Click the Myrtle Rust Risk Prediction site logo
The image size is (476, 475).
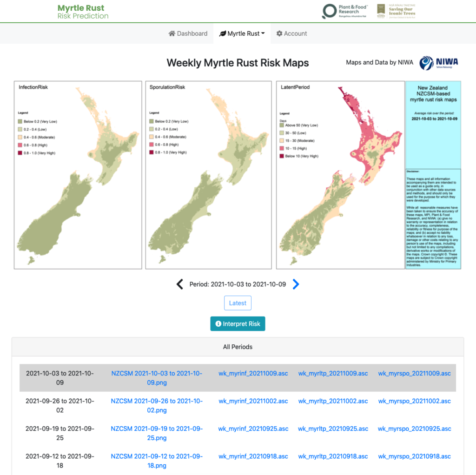point(83,12)
